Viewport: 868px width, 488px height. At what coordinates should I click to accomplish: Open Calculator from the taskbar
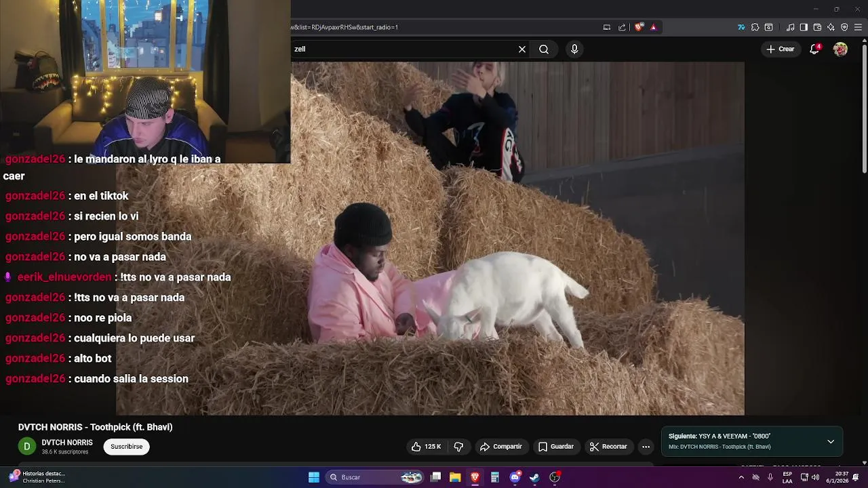495,477
